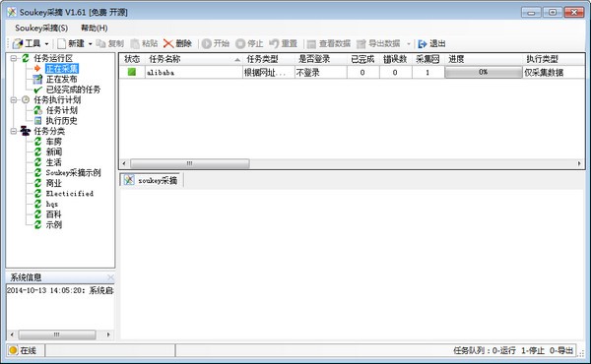The image size is (591, 364).
Task: Select the alibaba task name cell
Action: point(193,72)
